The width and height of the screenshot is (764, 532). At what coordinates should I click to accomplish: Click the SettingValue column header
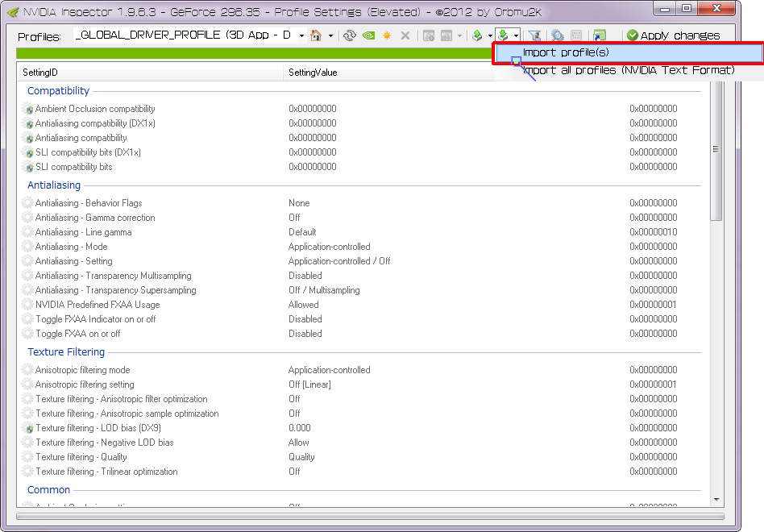pyautogui.click(x=388, y=72)
